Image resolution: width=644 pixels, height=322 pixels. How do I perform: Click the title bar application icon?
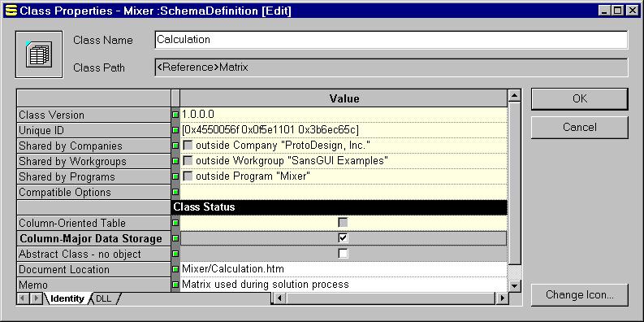tap(12, 11)
